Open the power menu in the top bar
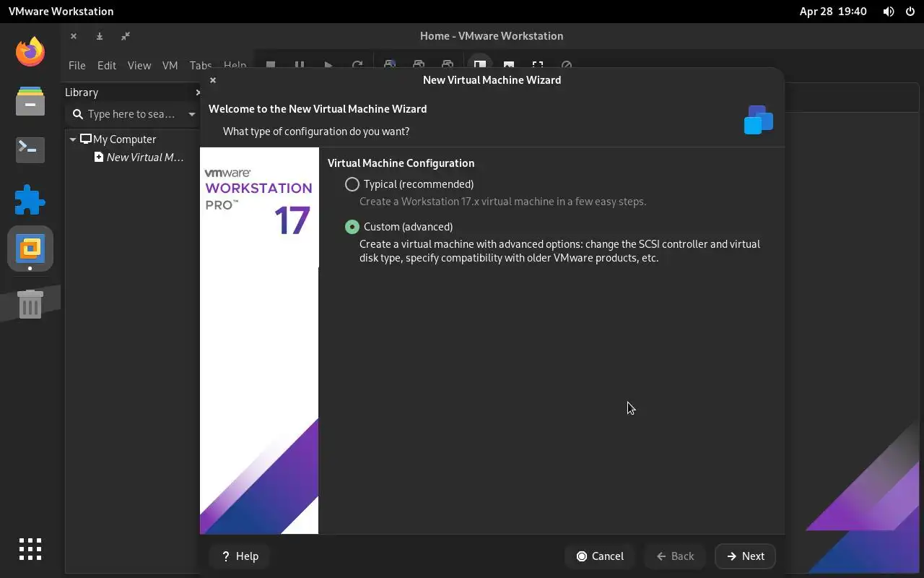 910,12
